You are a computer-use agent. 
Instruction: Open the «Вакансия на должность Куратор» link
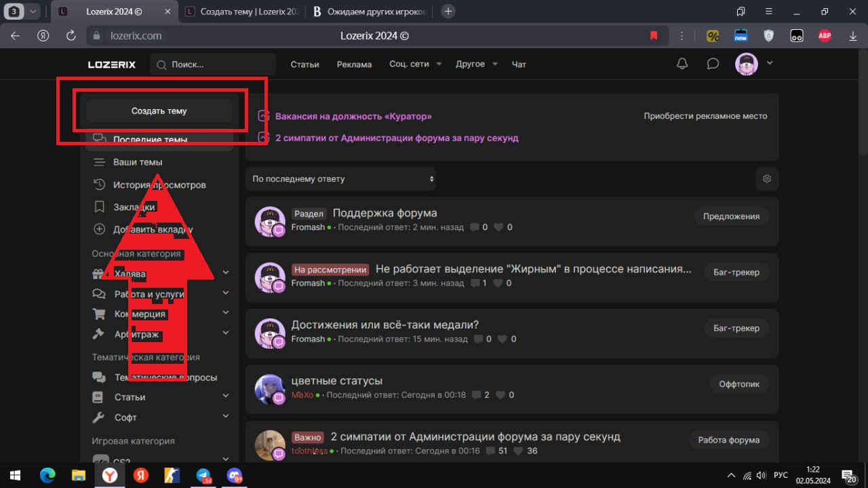[x=353, y=116]
